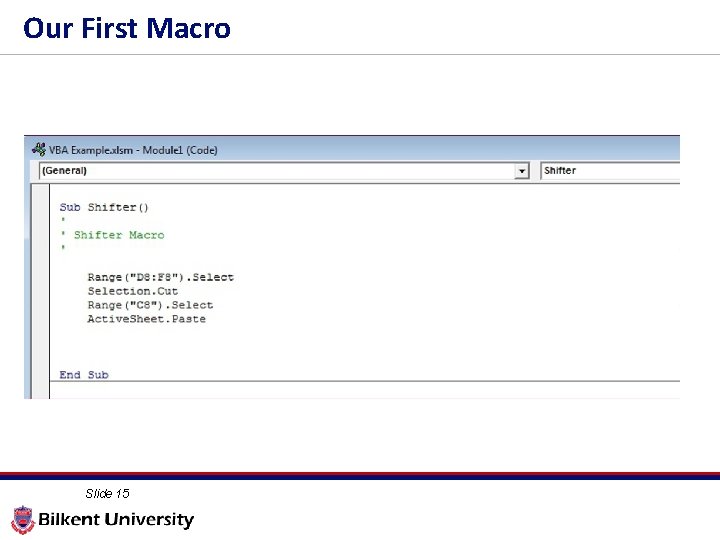Click the Our First Macro slide title

tap(127, 28)
